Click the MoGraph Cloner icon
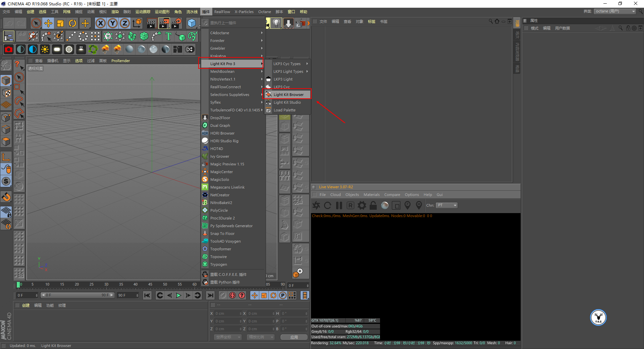Viewport: 644px width, 349px height. pos(120,36)
